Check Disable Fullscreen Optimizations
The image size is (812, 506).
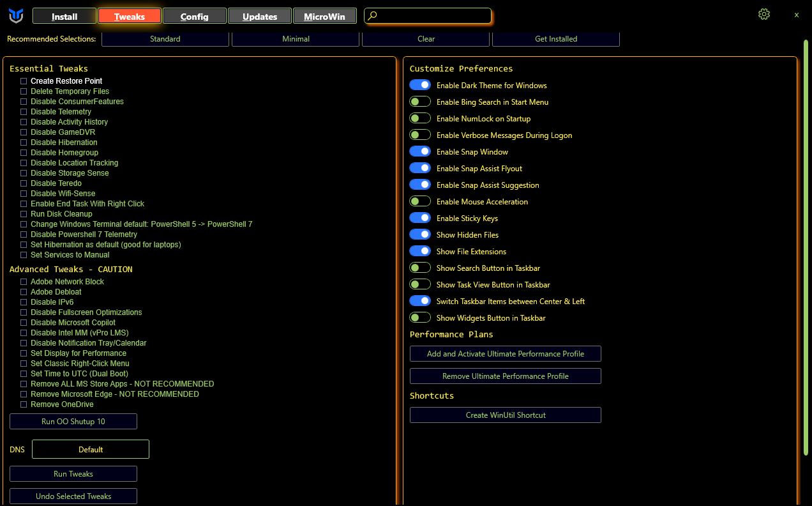click(24, 312)
